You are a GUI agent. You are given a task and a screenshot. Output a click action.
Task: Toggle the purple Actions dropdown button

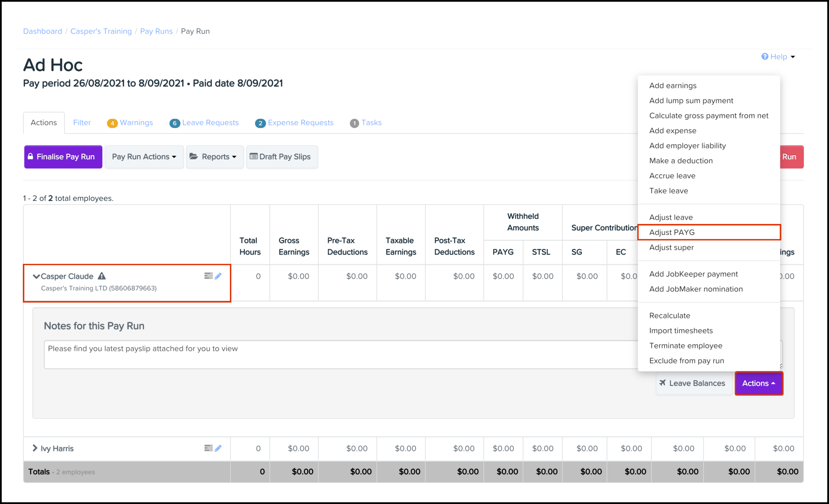[x=759, y=383]
